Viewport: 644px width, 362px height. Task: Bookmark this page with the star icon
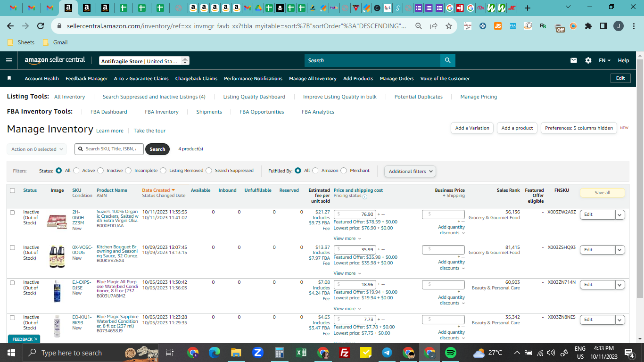click(x=449, y=26)
